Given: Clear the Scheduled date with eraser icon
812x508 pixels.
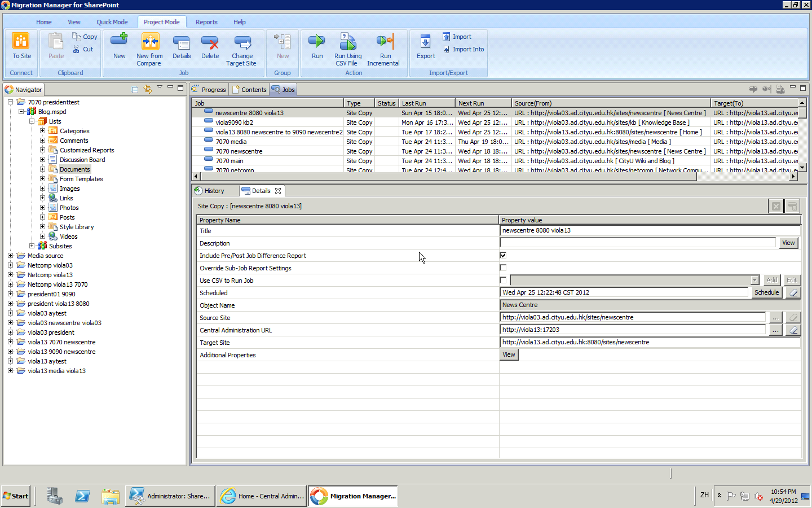Looking at the screenshot, I should coord(793,292).
